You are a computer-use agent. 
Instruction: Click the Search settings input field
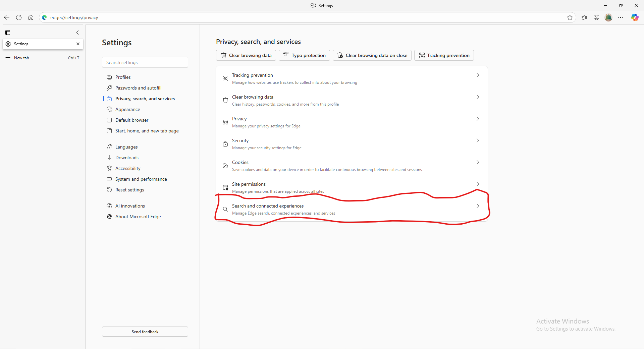click(x=145, y=62)
